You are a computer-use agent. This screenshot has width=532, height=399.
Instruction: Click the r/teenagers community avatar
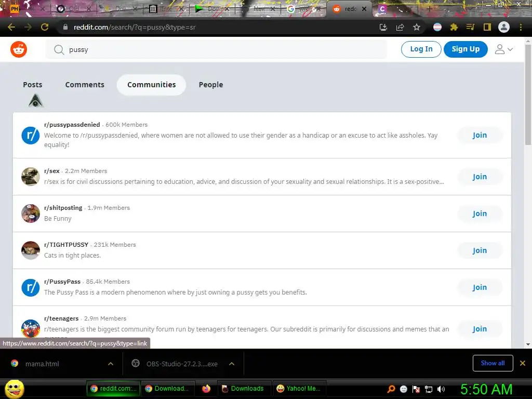[31, 328]
